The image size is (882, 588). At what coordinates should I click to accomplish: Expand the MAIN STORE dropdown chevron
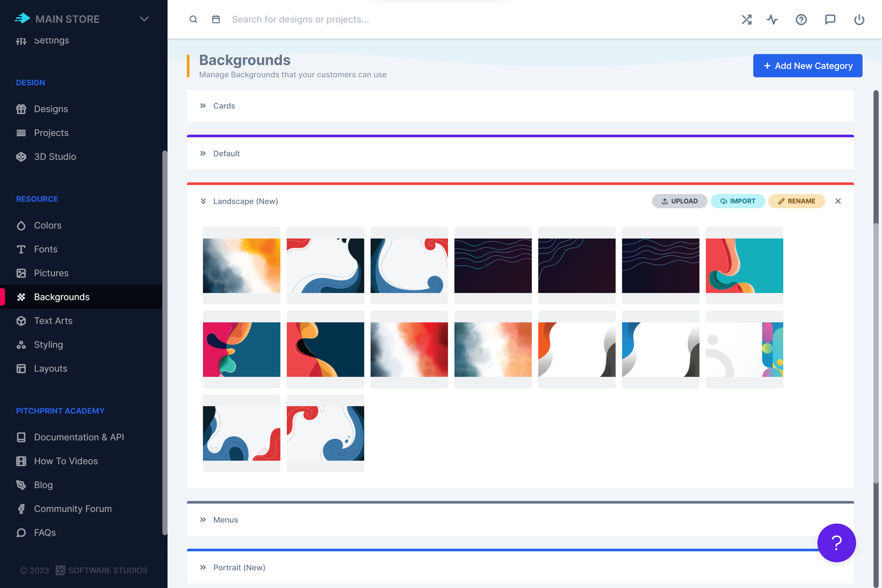144,19
